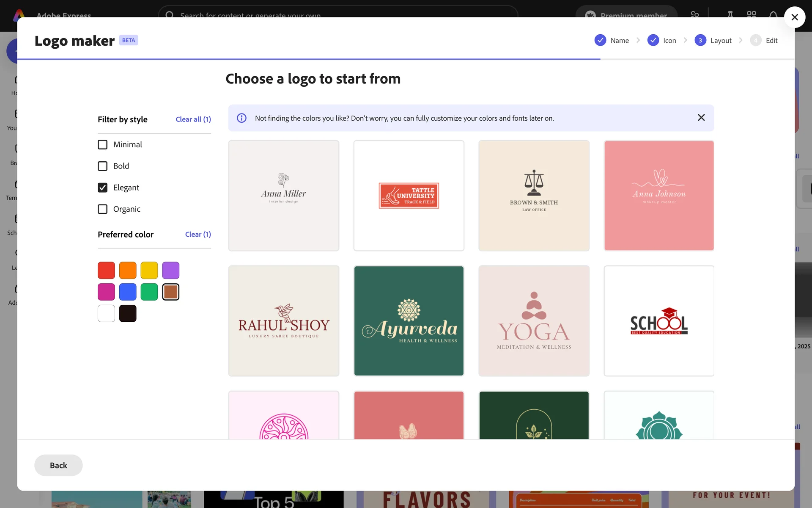Image resolution: width=812 pixels, height=508 pixels.
Task: Click Clear all style filters link
Action: pos(193,119)
